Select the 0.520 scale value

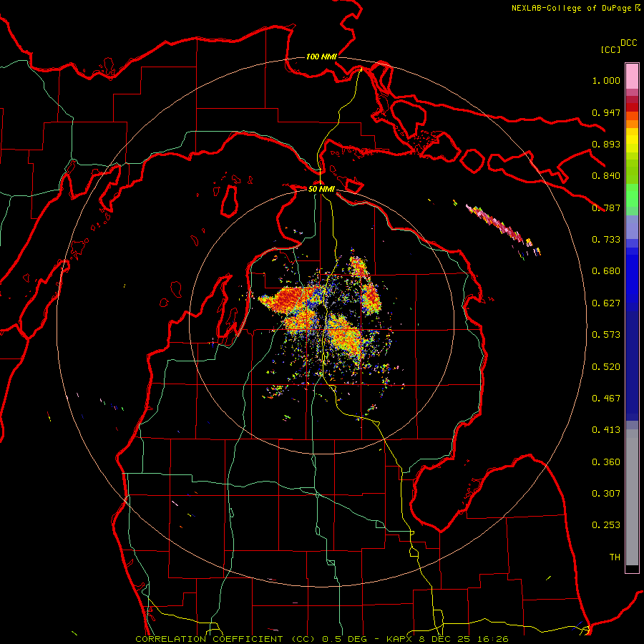tap(606, 367)
